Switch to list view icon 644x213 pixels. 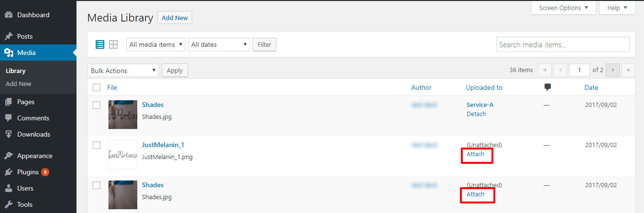tap(100, 44)
